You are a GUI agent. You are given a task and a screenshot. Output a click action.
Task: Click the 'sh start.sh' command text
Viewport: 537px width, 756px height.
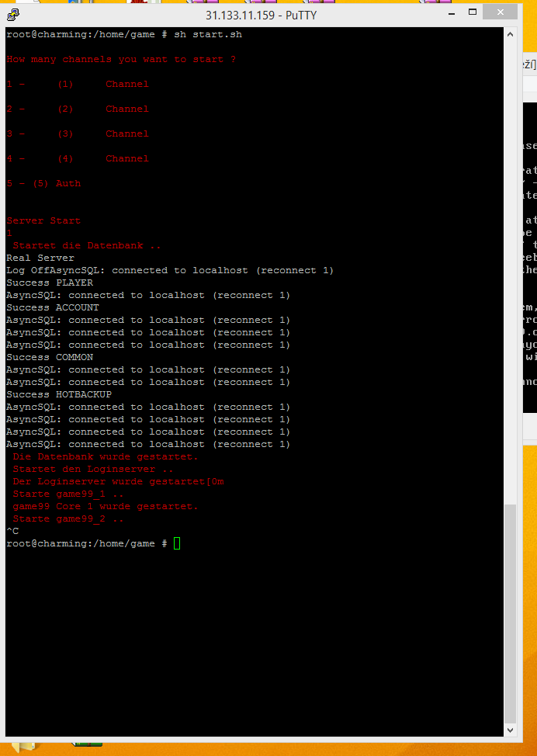[208, 34]
